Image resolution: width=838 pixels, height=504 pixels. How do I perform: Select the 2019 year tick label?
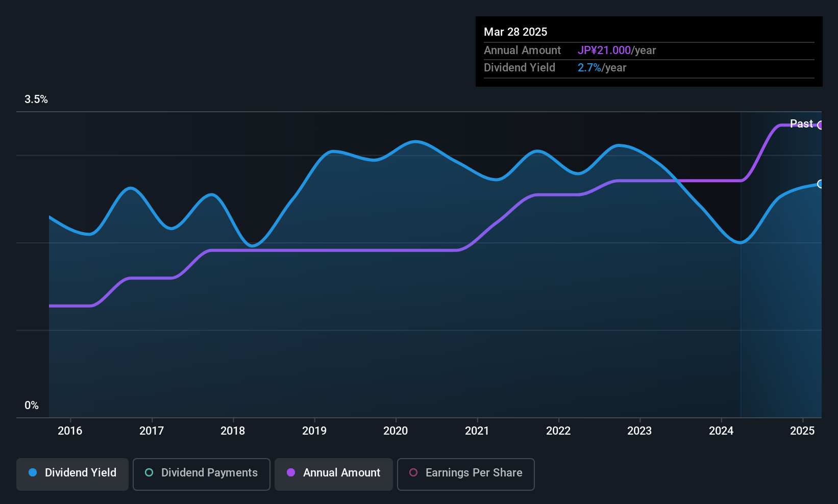pyautogui.click(x=314, y=431)
